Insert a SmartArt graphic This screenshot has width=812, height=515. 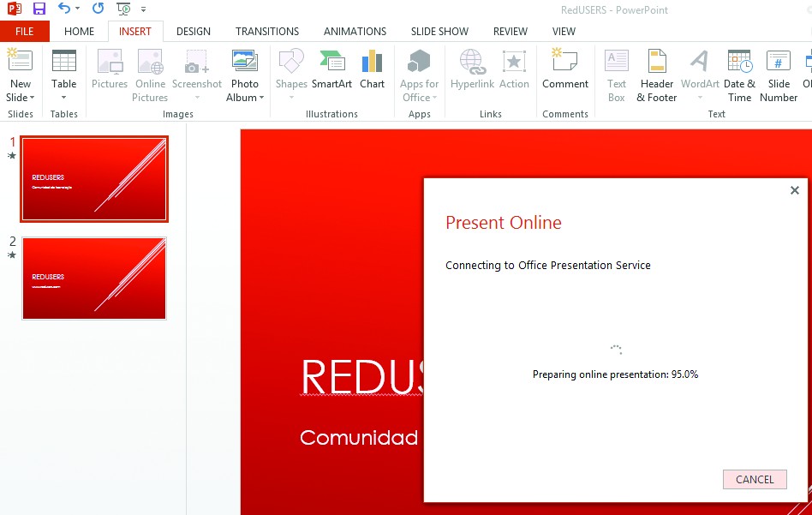pos(332,69)
